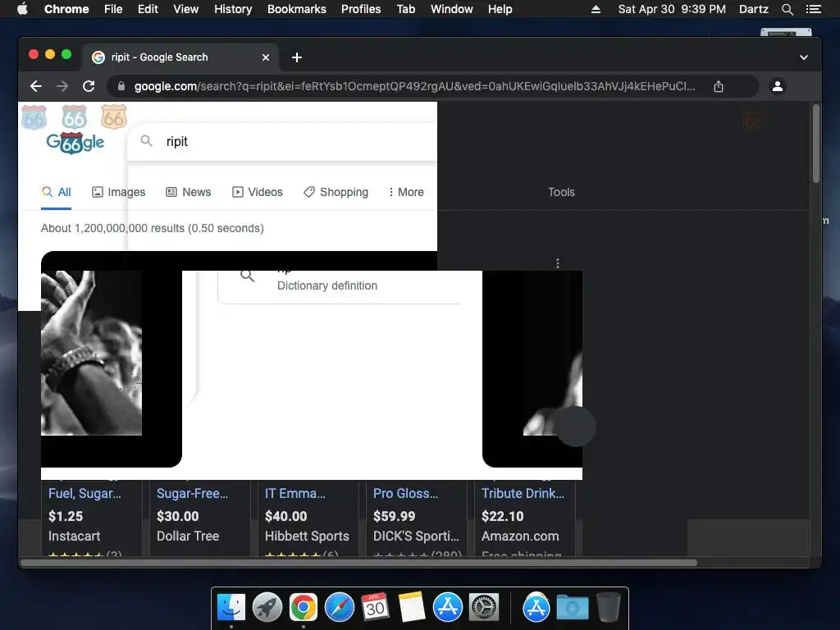Open the Downloads folder in the Dock
Screen dimensions: 840x630
[x=572, y=608]
